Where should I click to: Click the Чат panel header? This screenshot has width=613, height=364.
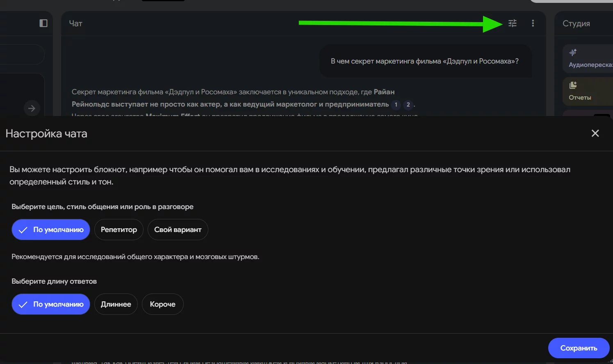[76, 23]
